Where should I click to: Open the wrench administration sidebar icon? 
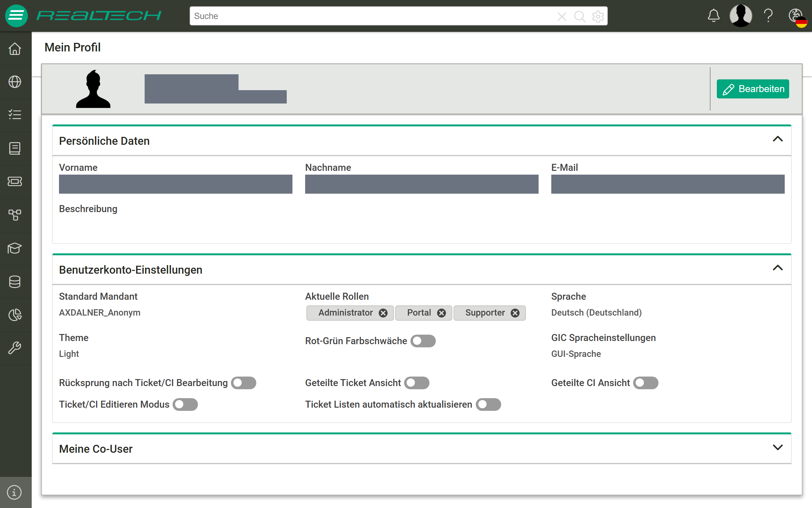point(15,348)
